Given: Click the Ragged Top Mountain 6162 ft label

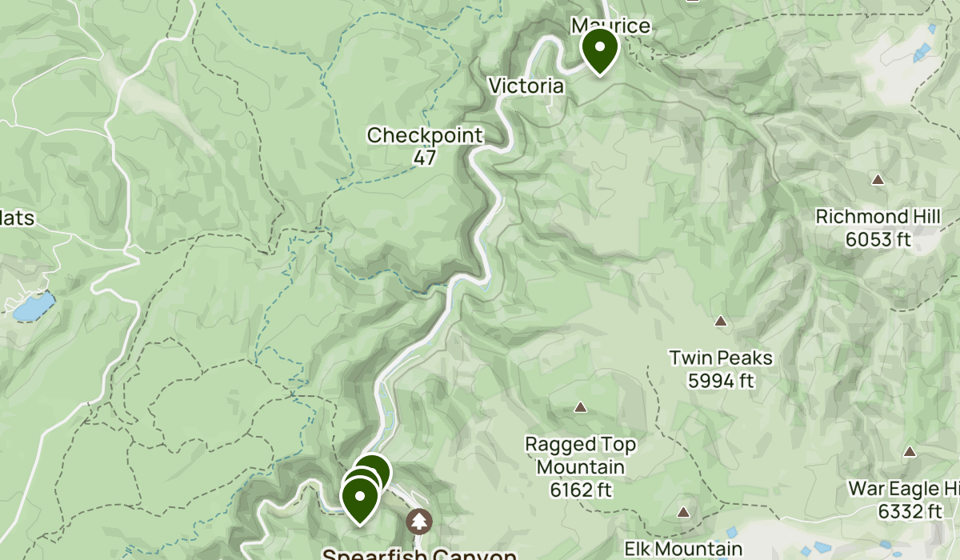Looking at the screenshot, I should point(581,466).
